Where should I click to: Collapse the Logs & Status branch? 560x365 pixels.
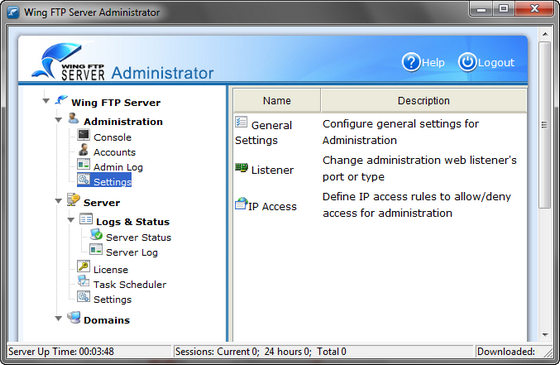click(x=71, y=220)
